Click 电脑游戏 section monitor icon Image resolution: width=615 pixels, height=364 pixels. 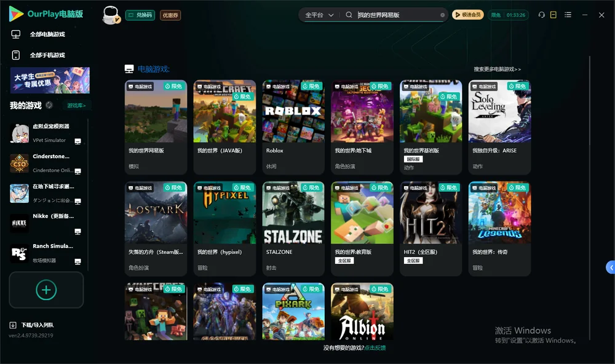(x=129, y=69)
